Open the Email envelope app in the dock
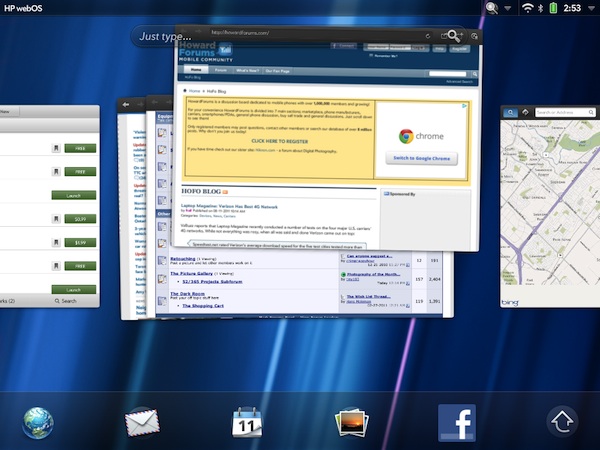The height and width of the screenshot is (450, 600). (142, 422)
